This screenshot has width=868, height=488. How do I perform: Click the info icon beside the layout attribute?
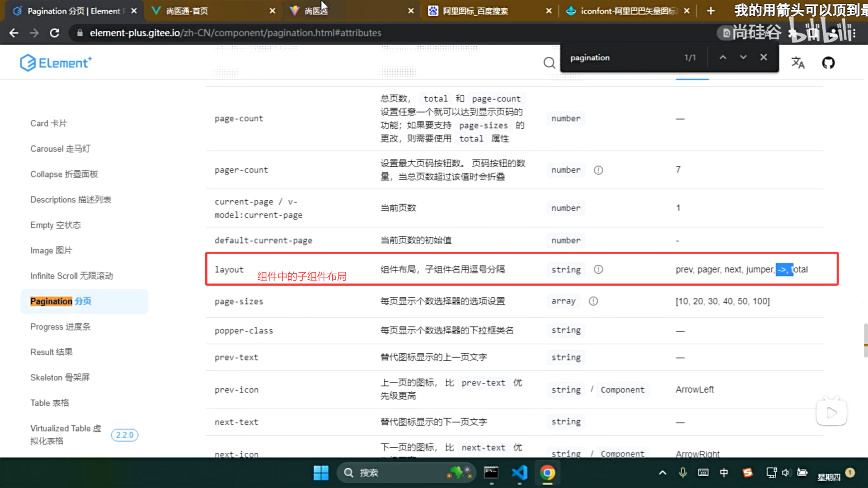[598, 269]
